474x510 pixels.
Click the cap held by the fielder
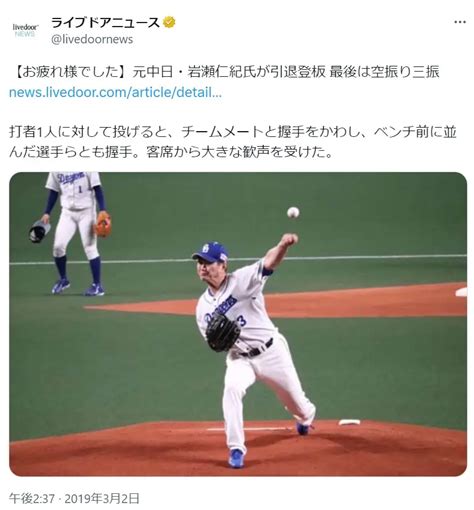[x=40, y=231]
